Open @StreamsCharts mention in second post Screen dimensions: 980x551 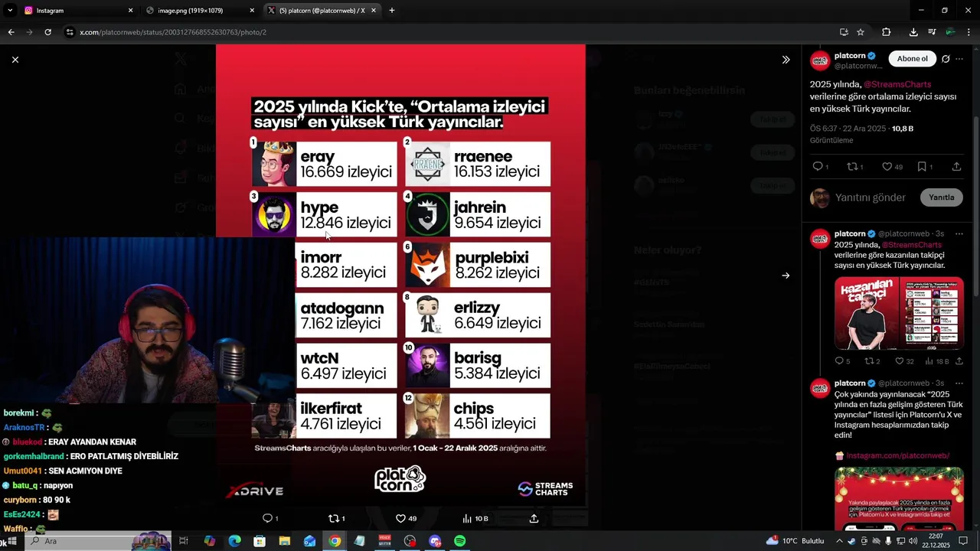tap(912, 245)
